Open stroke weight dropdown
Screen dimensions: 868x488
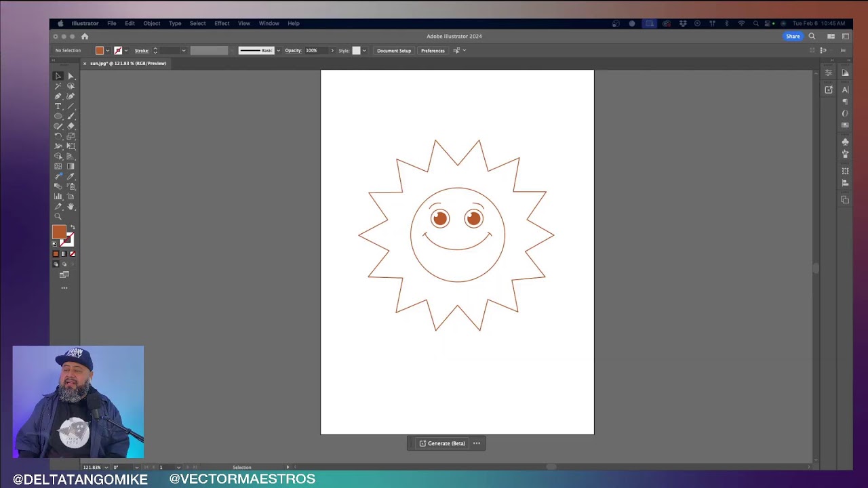tap(183, 50)
